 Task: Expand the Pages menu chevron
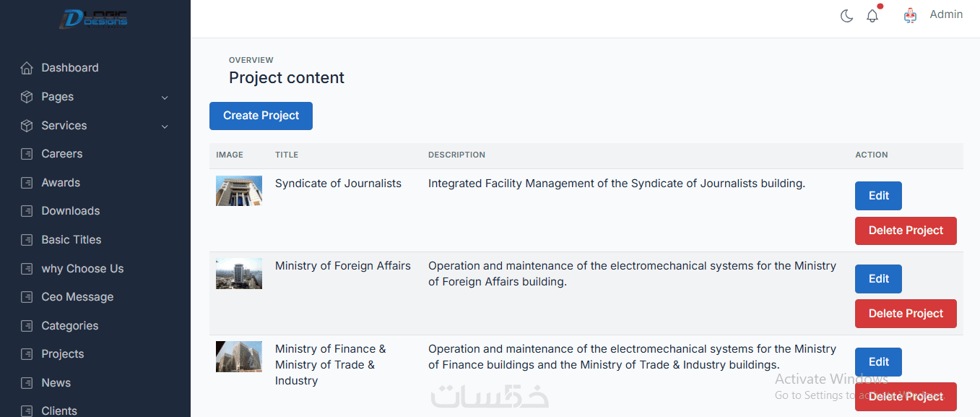coord(165,98)
